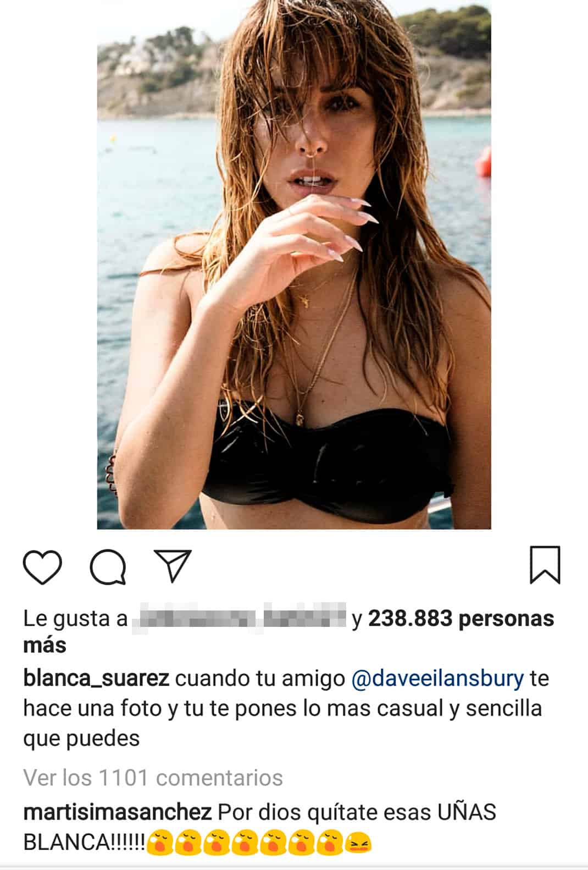Click the last squinting emoji in the comment
588x870 pixels.
coord(359,843)
